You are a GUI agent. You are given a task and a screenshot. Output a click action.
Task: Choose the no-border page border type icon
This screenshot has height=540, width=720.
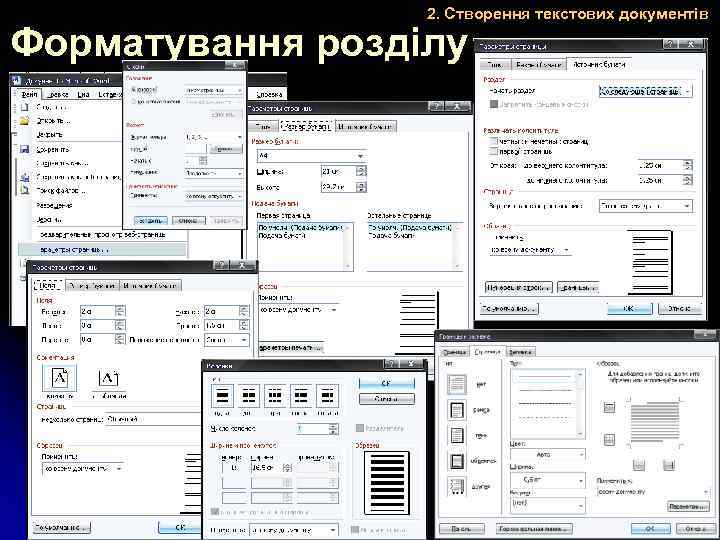click(456, 384)
